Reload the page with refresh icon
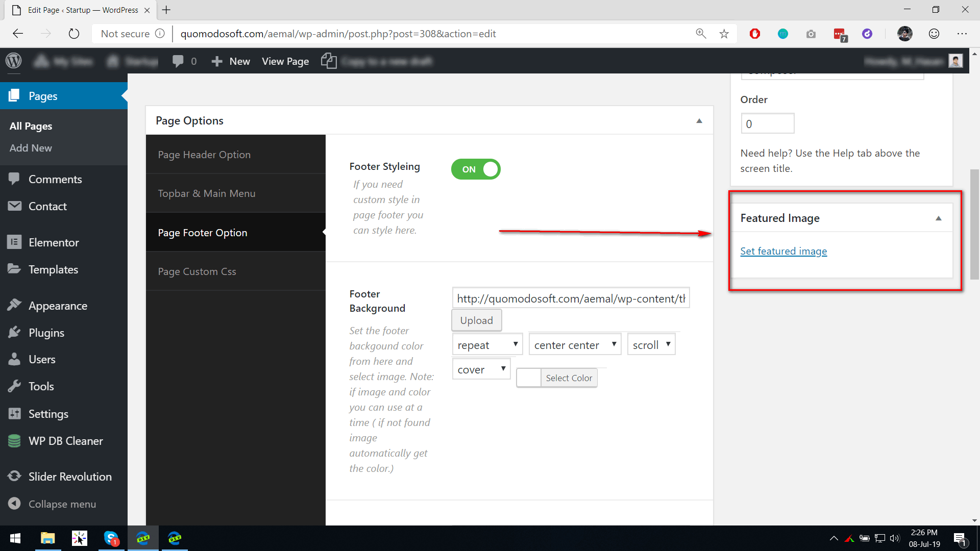The image size is (980, 551). coord(74,34)
